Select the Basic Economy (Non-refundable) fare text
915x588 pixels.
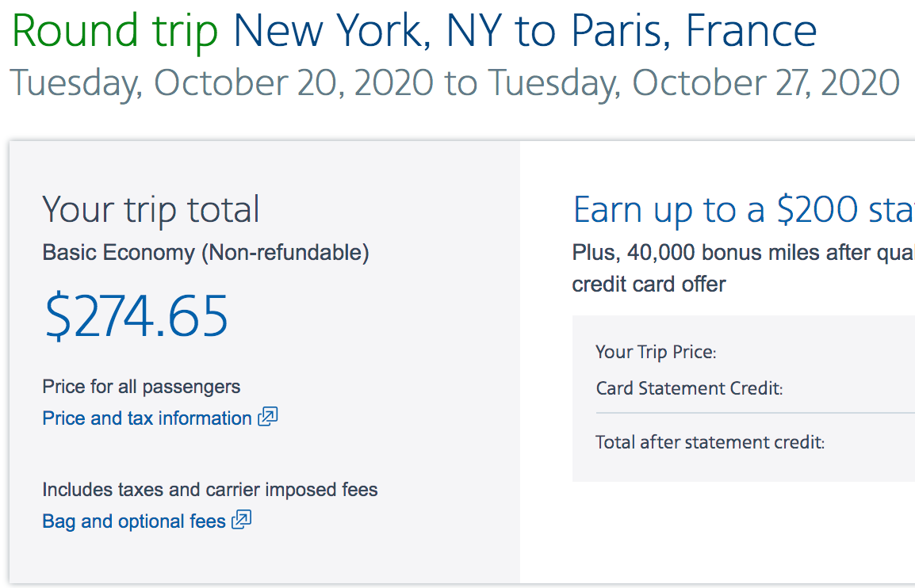(205, 253)
